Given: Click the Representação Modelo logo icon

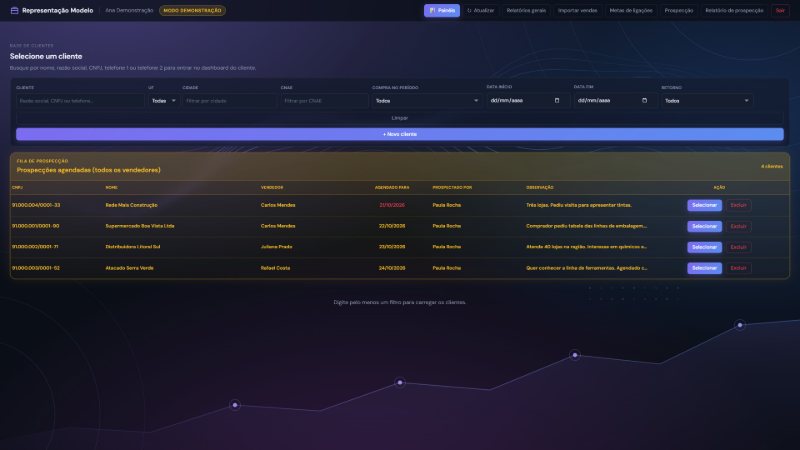Looking at the screenshot, I should point(14,10).
